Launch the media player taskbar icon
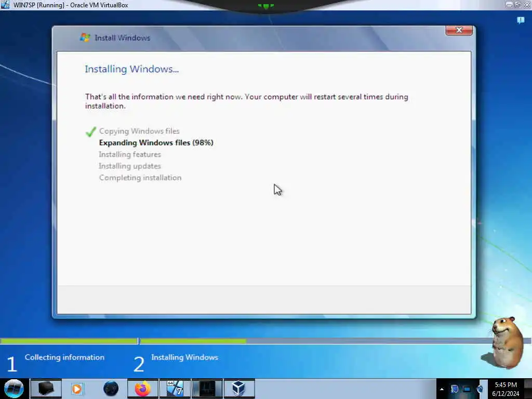This screenshot has width=532, height=399. click(x=77, y=389)
